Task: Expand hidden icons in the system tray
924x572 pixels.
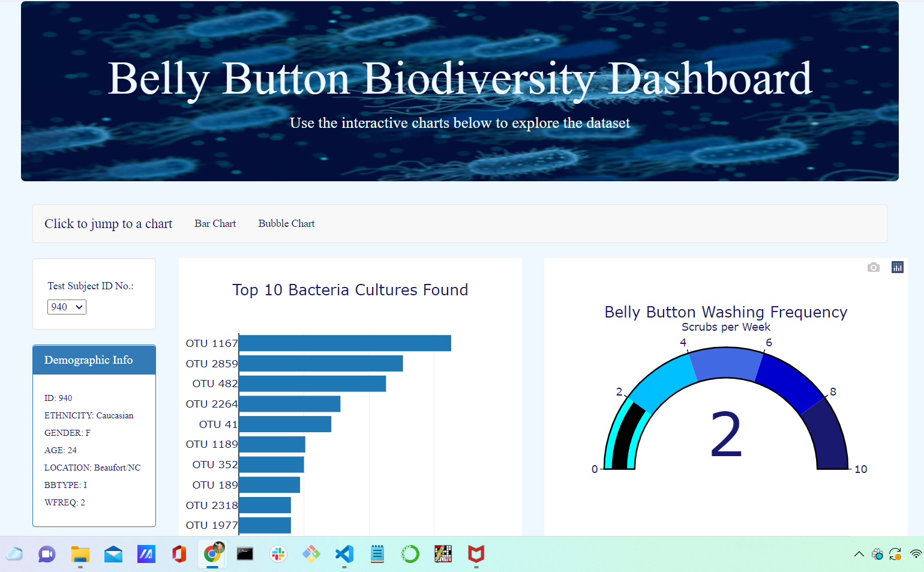Action: (x=858, y=554)
